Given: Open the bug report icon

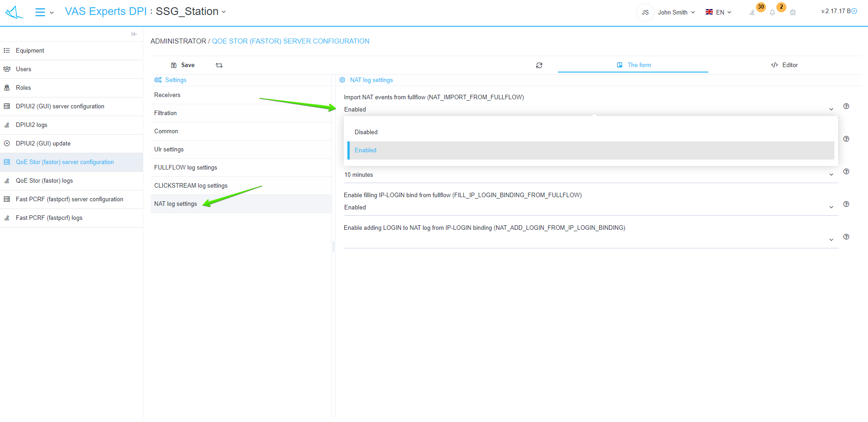Looking at the screenshot, I should (x=793, y=13).
